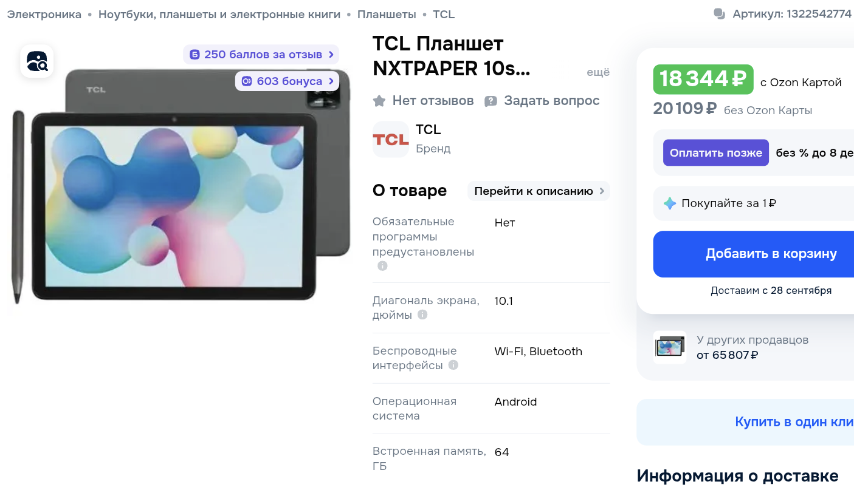This screenshot has width=854, height=504.
Task: Expand full product title with ещё
Action: pos(598,72)
